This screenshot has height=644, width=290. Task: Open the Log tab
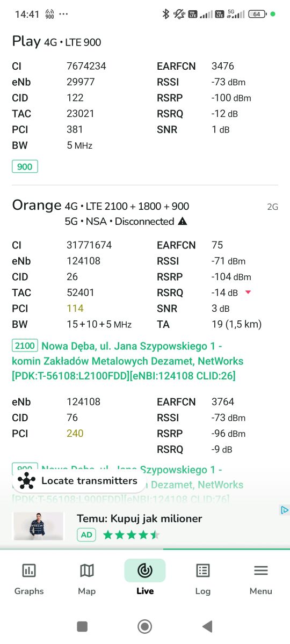pos(203,579)
